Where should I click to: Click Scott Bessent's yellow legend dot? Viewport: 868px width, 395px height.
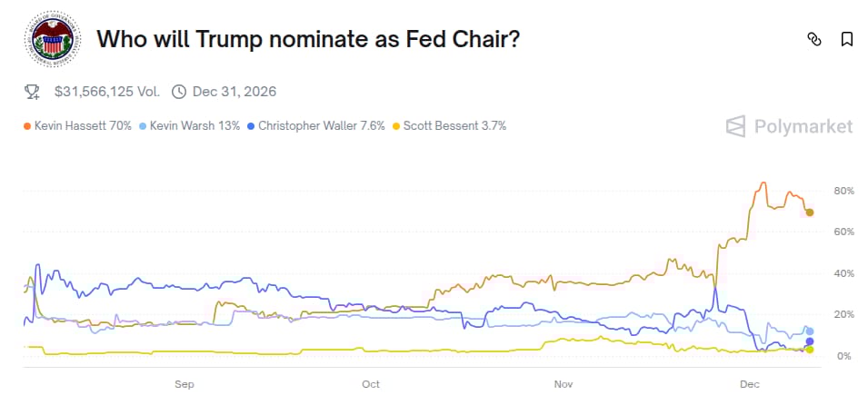(x=395, y=125)
